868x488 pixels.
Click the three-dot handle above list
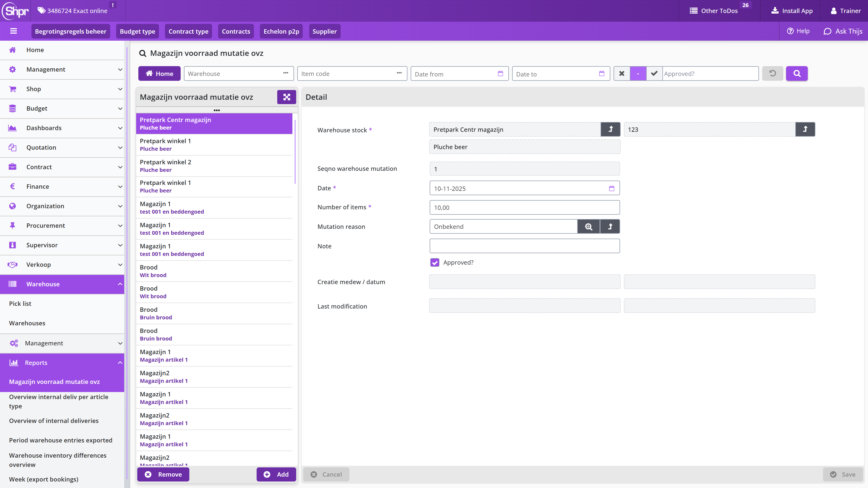(x=217, y=110)
